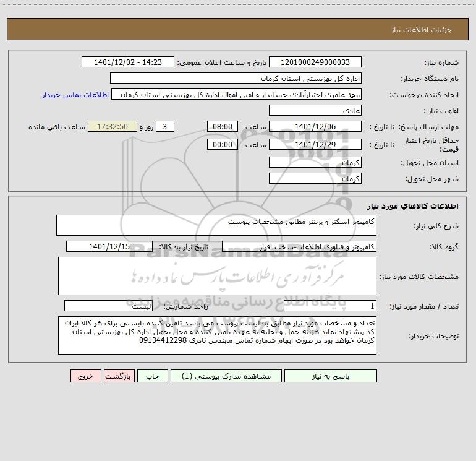Screen dimensions: 476x461
Task: Click deadline time field 08:00
Action: tap(222, 126)
